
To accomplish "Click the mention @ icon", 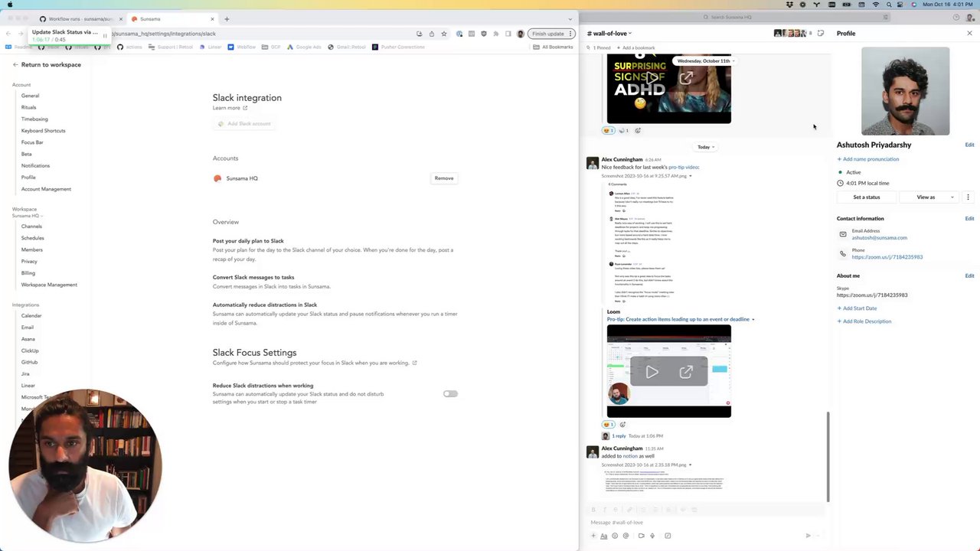I will [626, 536].
